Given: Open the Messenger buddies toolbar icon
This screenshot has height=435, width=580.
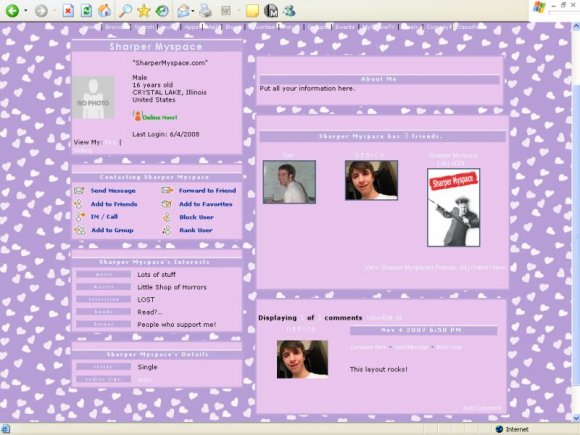Looking at the screenshot, I should coord(289,10).
